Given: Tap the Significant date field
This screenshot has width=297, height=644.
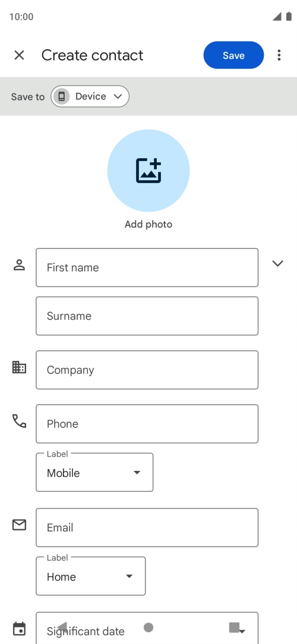Looking at the screenshot, I should 147,629.
